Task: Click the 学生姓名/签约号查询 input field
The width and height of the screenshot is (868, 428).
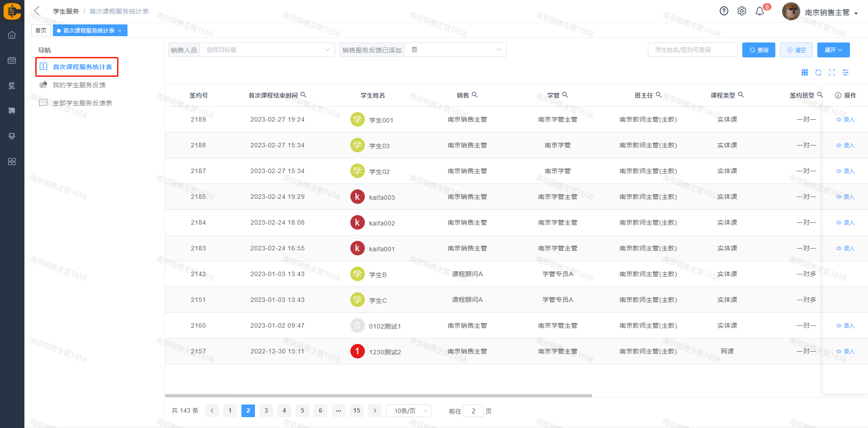Action: click(692, 50)
